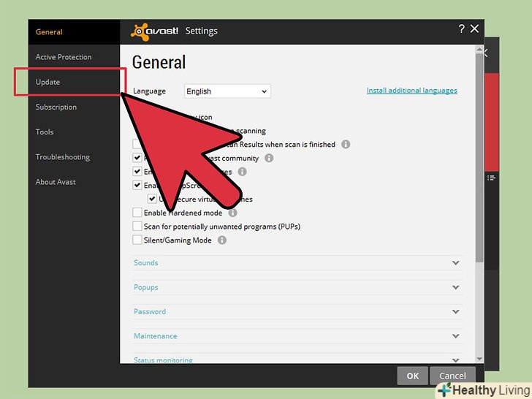Expand the Popups section
This screenshot has width=532, height=399.
(297, 287)
